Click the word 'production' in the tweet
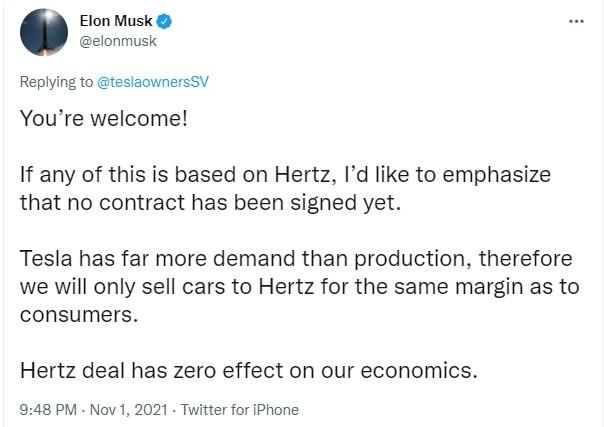 point(413,259)
